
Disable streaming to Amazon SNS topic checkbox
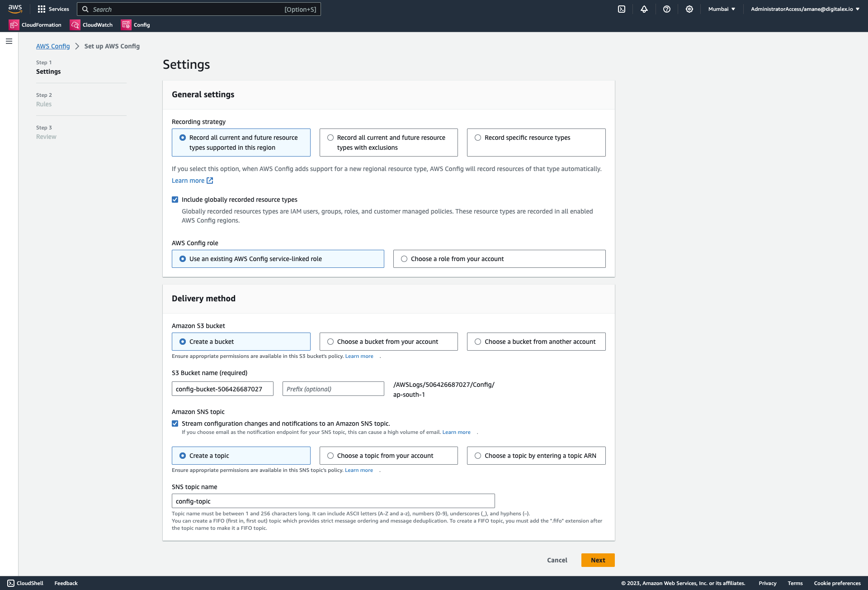[175, 423]
